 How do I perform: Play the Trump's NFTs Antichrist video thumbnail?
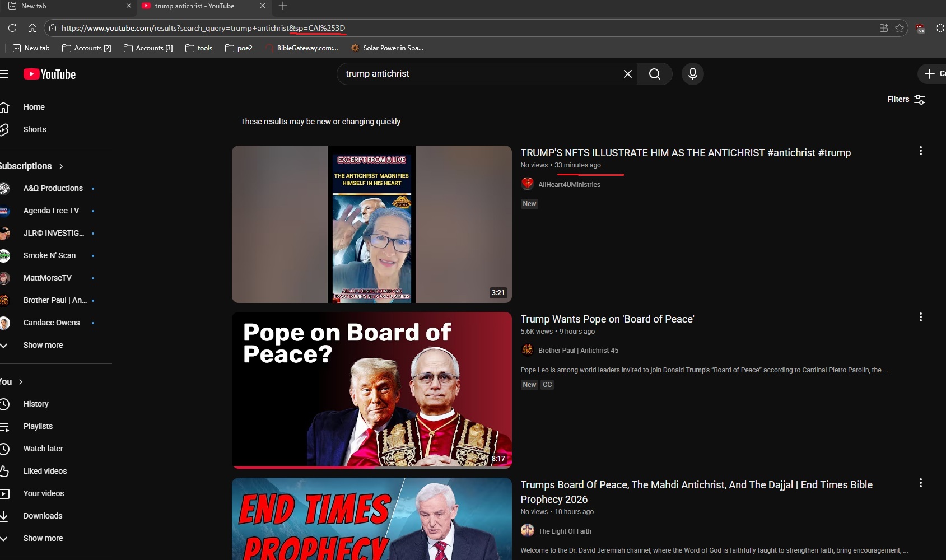pos(372,224)
